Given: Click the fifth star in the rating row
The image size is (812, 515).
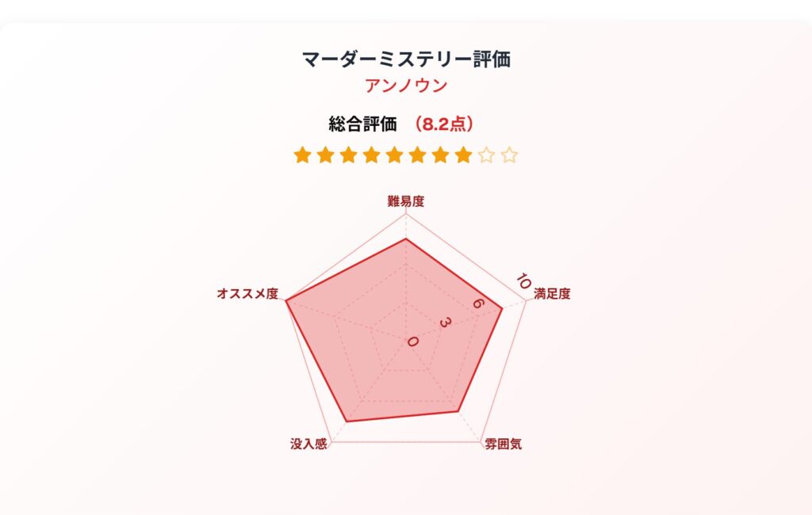Looking at the screenshot, I should [x=395, y=154].
